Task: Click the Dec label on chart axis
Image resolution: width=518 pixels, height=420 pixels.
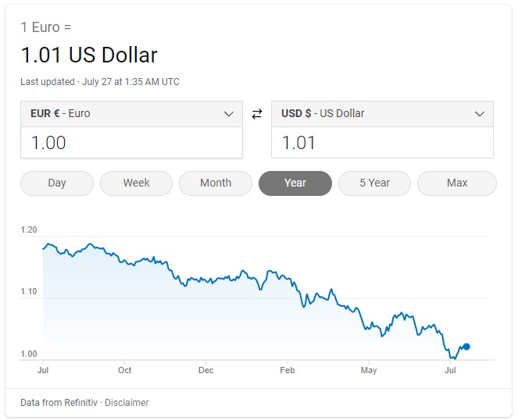Action: tap(206, 370)
